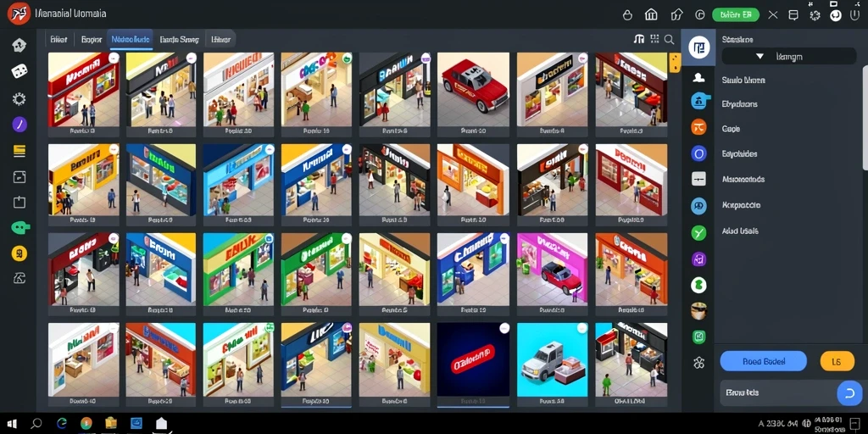The height and width of the screenshot is (434, 868).
Task: Open the gear settings icon in left sidebar
Action: 19,99
